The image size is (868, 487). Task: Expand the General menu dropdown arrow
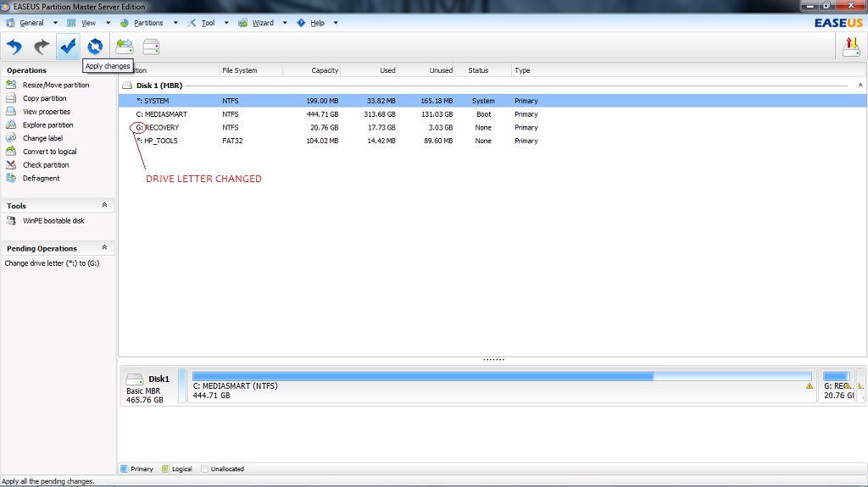55,23
